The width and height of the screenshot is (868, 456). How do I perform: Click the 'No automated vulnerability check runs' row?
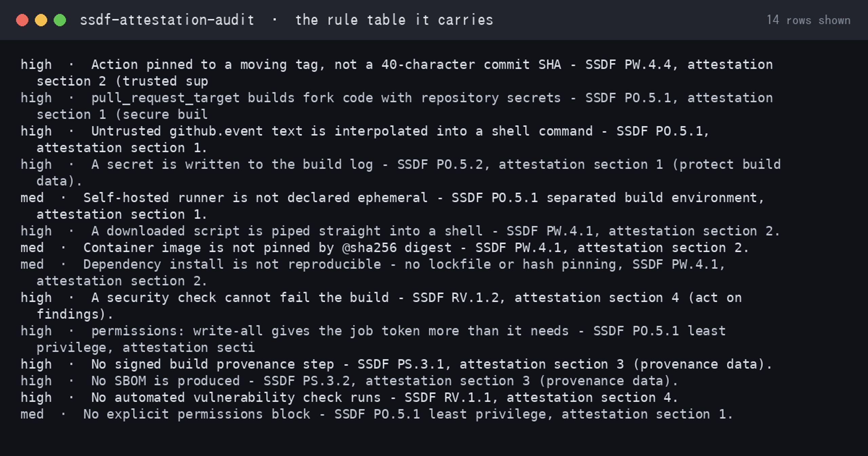(349, 397)
